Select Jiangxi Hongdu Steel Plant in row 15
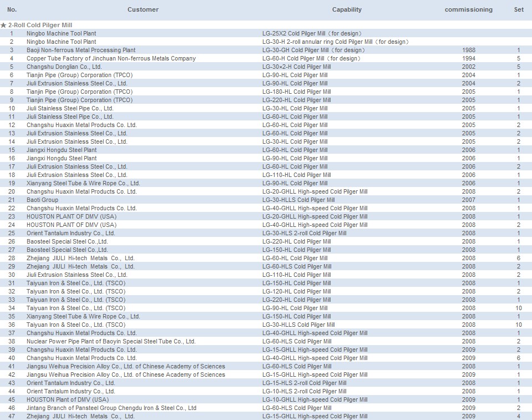Viewport: 532px width, 420px height. [62, 150]
